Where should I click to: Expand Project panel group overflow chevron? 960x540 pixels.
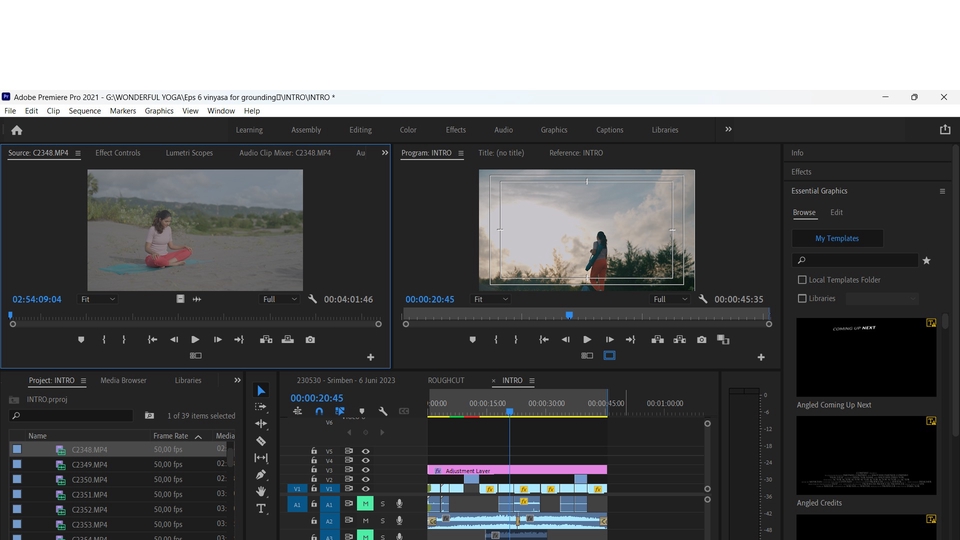pyautogui.click(x=237, y=380)
